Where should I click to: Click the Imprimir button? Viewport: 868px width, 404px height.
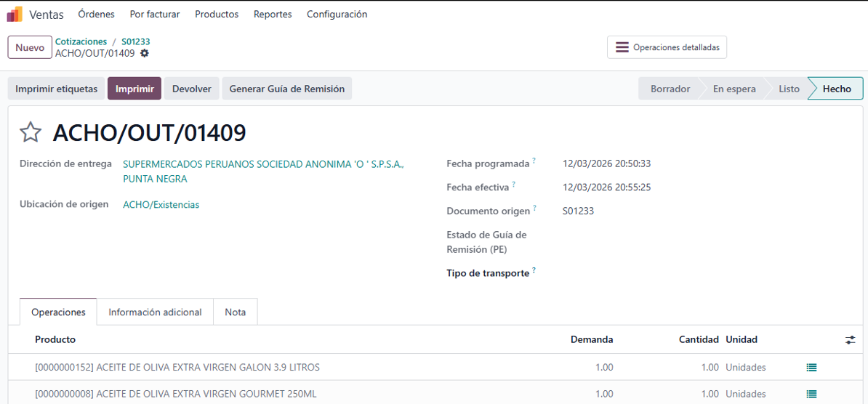click(134, 89)
